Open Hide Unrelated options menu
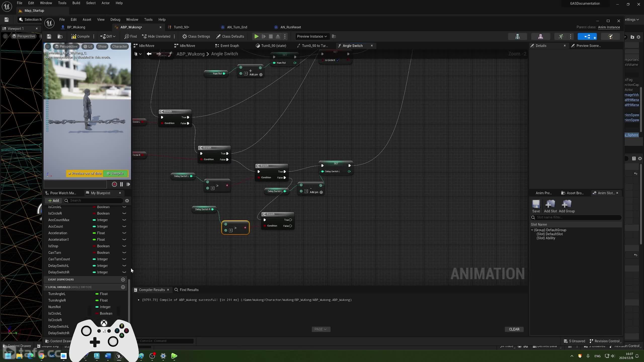 coord(174,36)
